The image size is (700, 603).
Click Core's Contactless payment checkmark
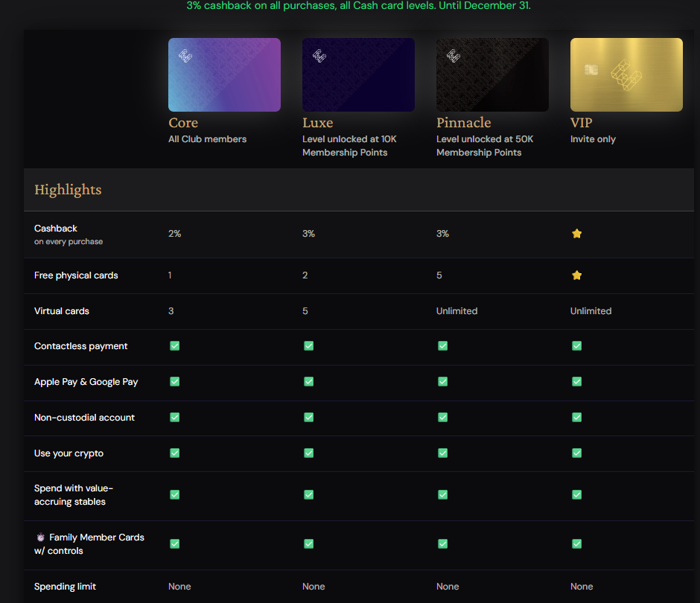pos(174,346)
